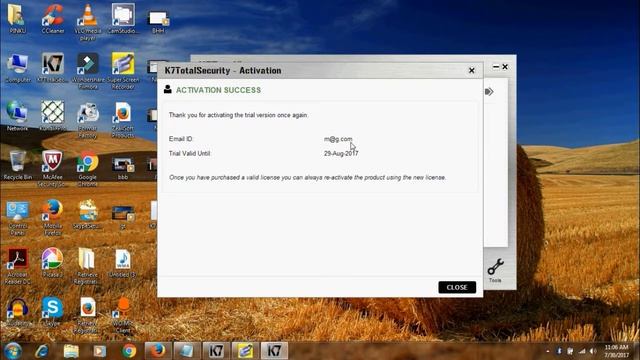Open Super Screen Recorder desktop shortcut
This screenshot has width=640, height=360.
point(123,71)
